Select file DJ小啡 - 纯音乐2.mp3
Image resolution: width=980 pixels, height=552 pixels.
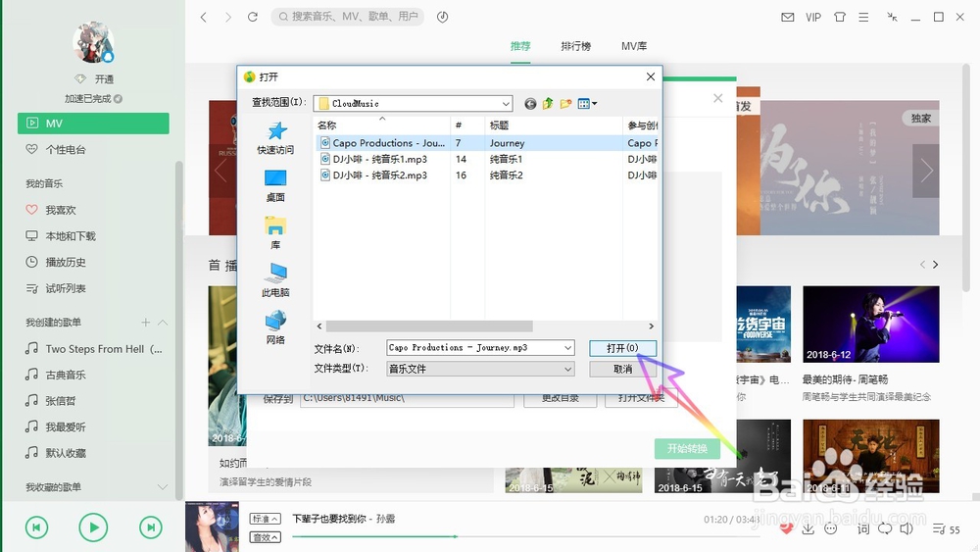click(x=380, y=176)
